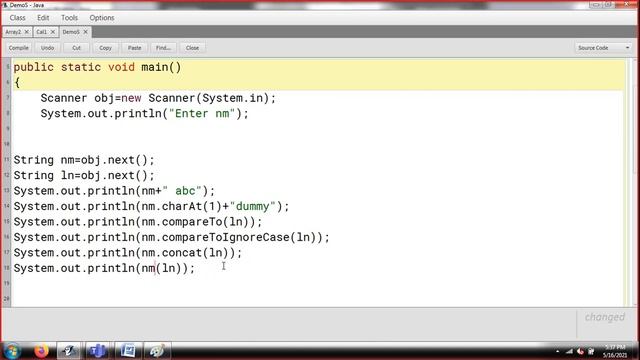Click on "String ln=obj.next();" line
640x360 pixels.
[x=84, y=176]
